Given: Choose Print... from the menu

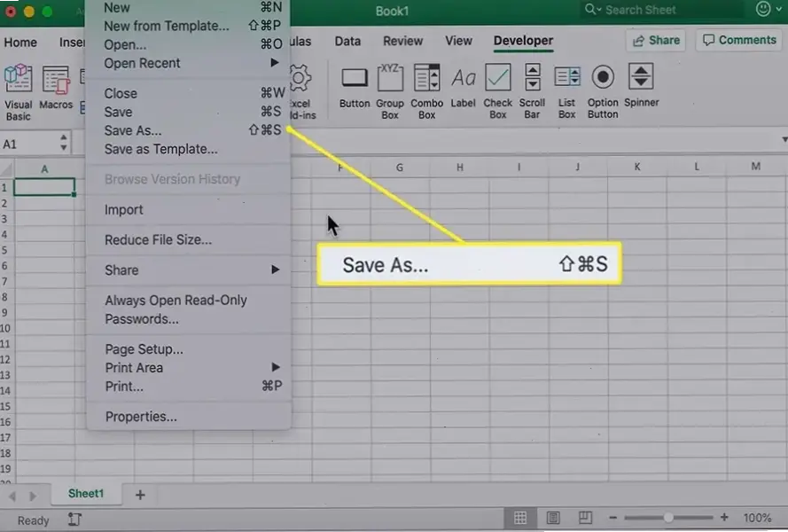Looking at the screenshot, I should coord(188,387).
